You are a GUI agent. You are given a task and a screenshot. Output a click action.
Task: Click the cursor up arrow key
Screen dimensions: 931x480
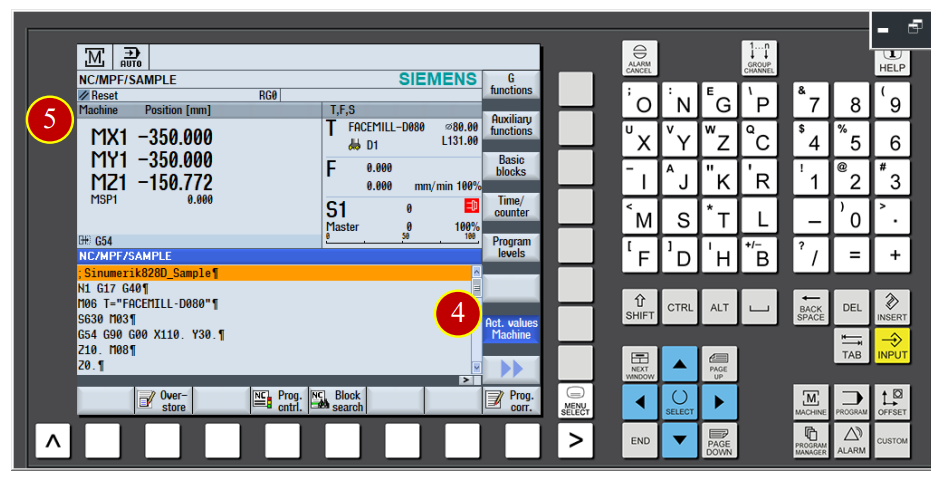click(679, 364)
